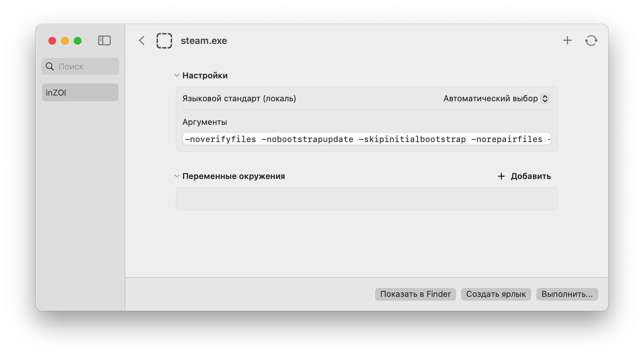
Task: Click the Создать ярлык button
Action: click(x=496, y=294)
